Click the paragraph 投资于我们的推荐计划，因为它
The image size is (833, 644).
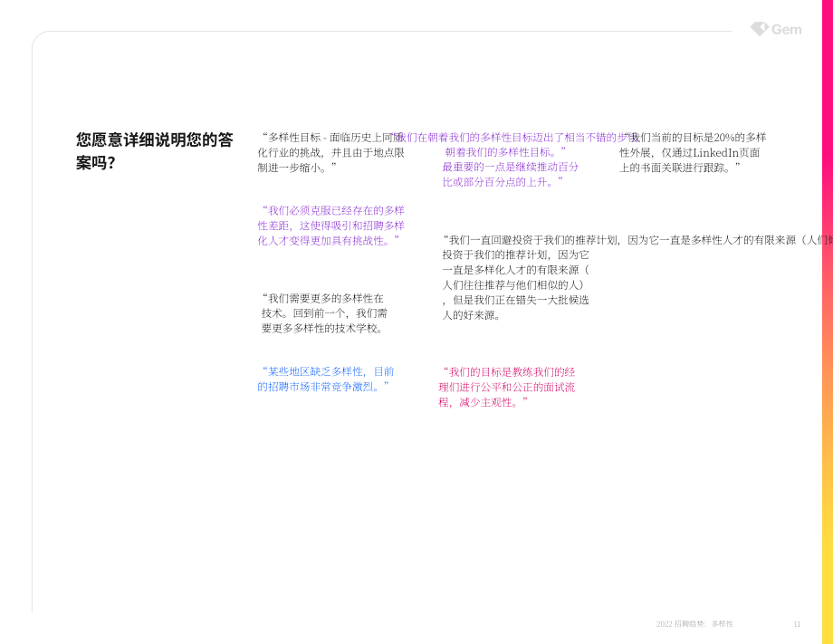515,284
